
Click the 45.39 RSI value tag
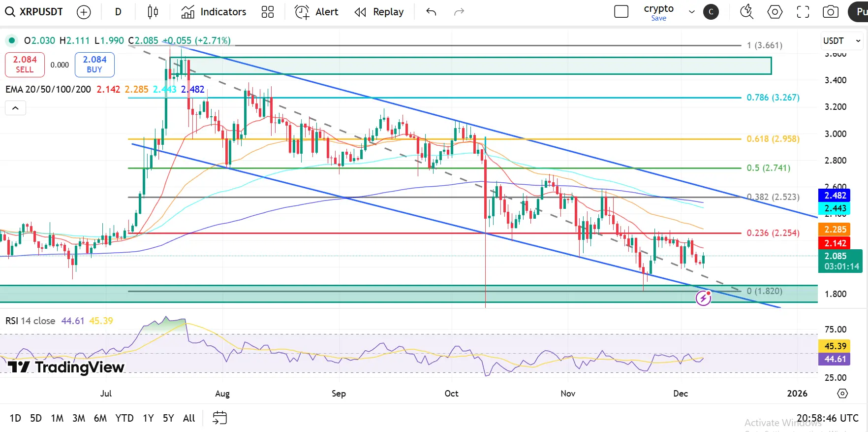tap(835, 346)
